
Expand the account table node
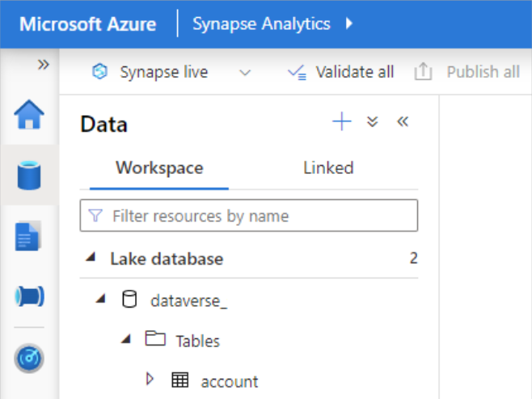click(x=150, y=379)
